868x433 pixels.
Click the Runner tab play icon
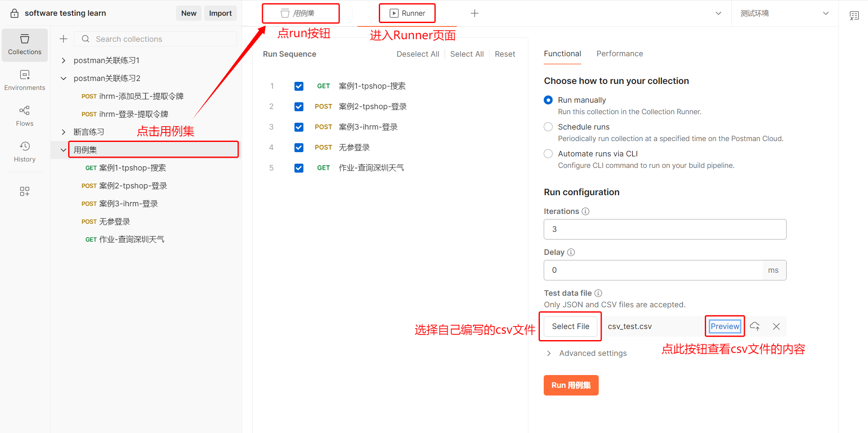point(394,13)
